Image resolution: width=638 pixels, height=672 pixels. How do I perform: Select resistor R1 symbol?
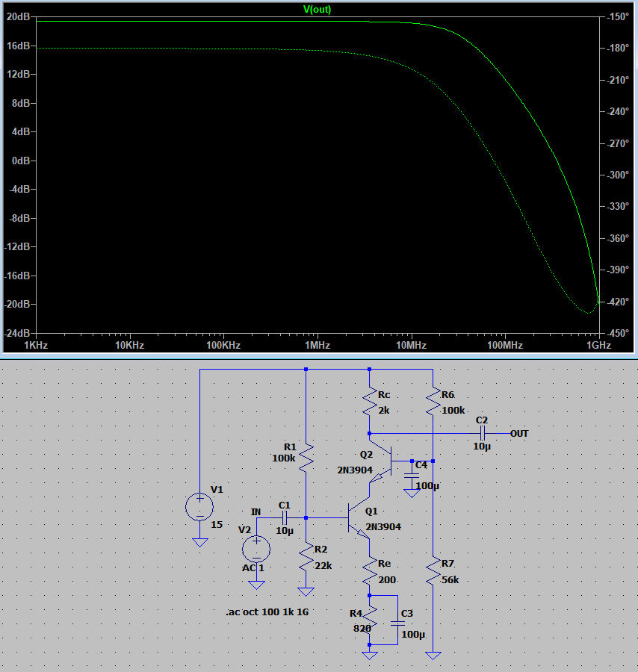point(306,457)
